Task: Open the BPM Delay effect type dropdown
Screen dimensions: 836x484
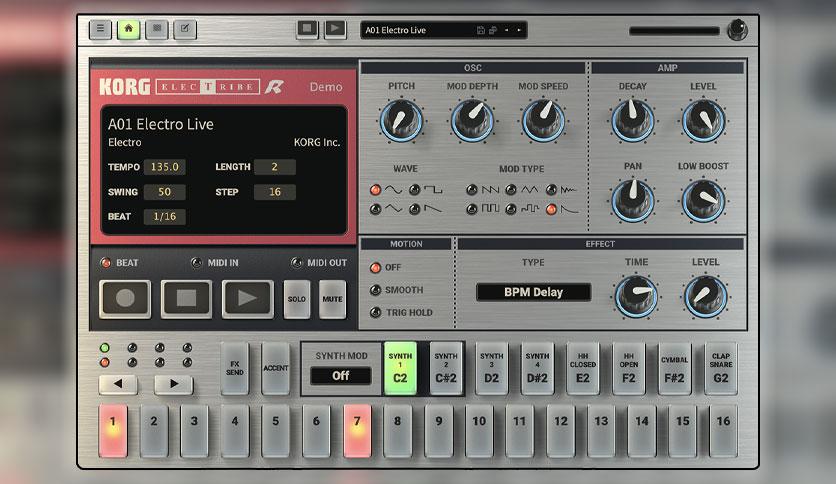Action: tap(533, 292)
